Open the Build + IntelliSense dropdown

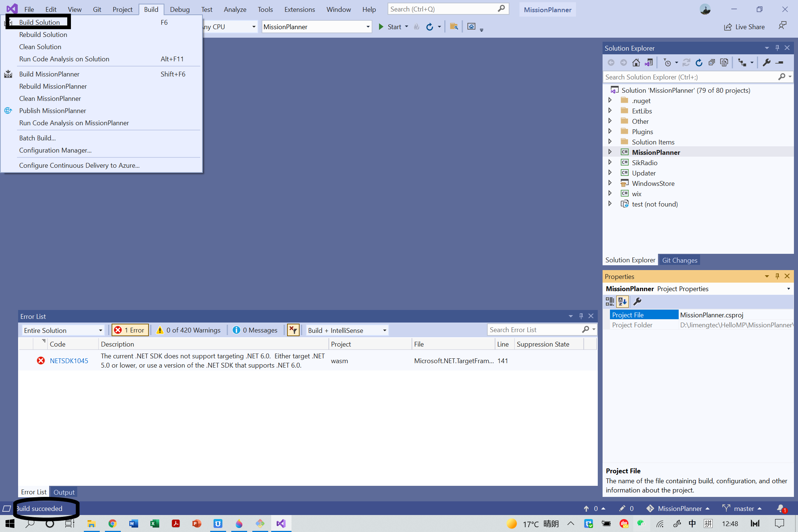point(347,330)
